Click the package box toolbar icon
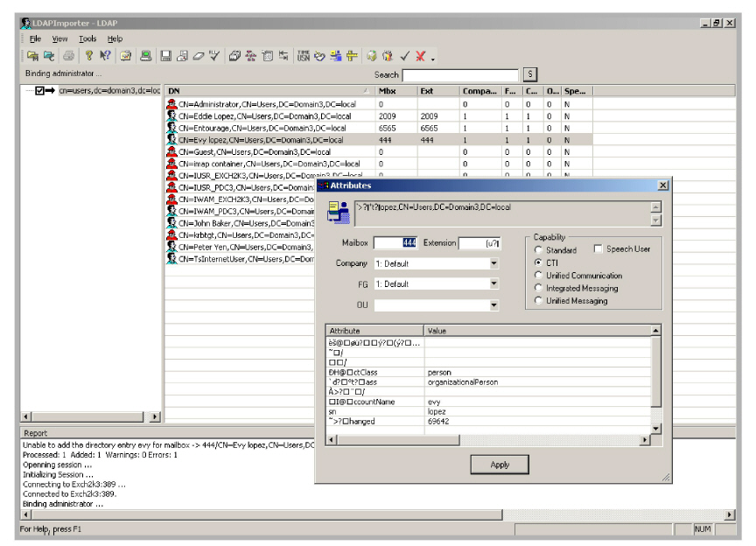The width and height of the screenshot is (756, 546). click(372, 56)
